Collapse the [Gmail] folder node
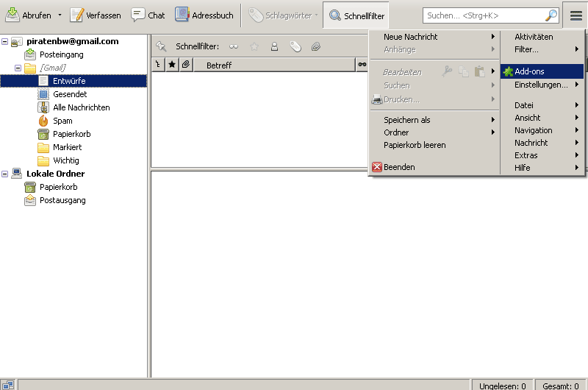 click(18, 68)
